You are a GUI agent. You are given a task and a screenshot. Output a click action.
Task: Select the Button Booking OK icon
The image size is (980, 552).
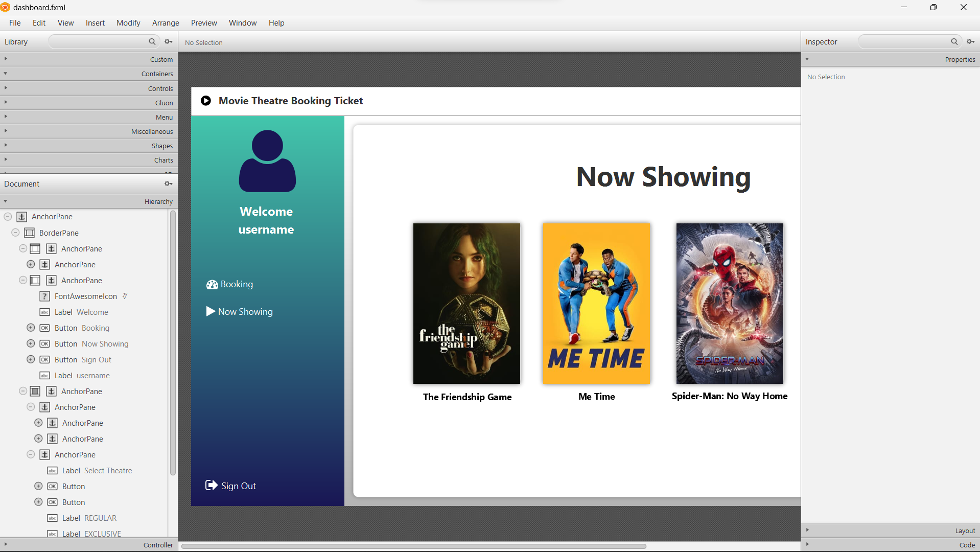point(44,328)
